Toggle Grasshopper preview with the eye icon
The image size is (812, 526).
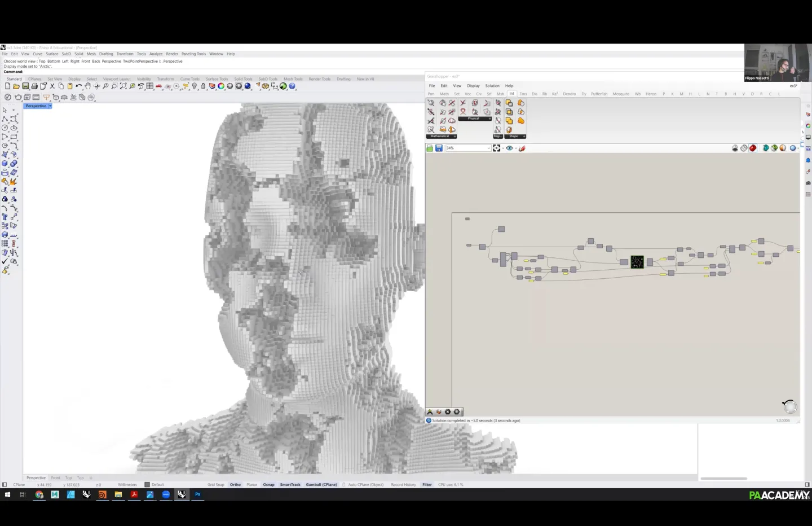point(509,148)
